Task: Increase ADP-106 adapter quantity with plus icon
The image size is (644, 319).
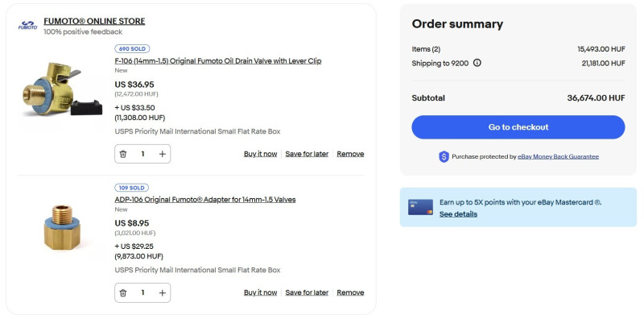Action: tap(163, 292)
